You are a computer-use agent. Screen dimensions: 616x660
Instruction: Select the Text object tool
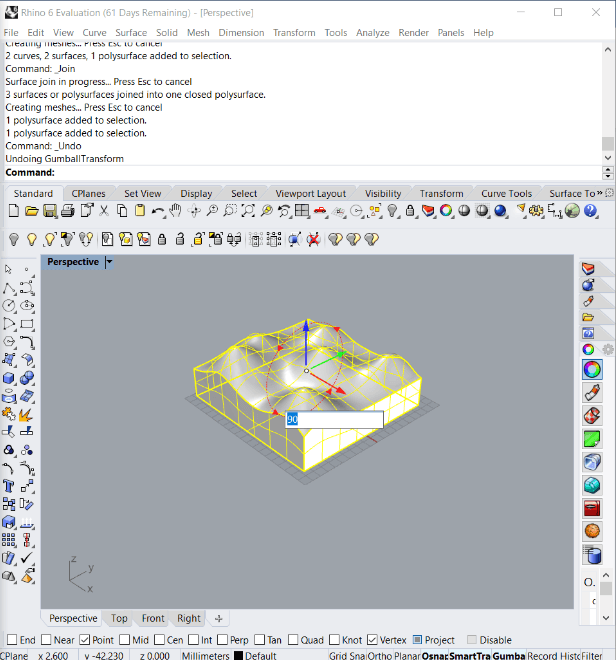click(9, 486)
